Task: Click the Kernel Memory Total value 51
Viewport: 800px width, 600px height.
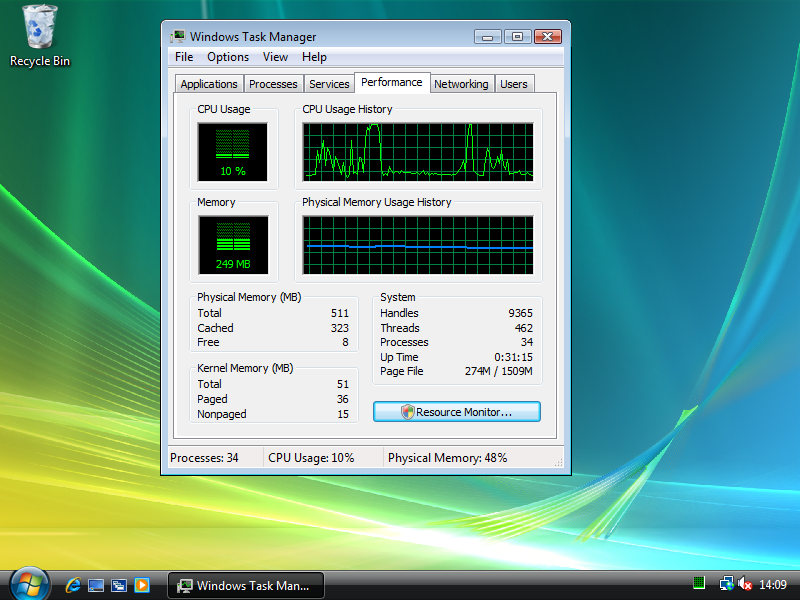Action: [x=343, y=384]
